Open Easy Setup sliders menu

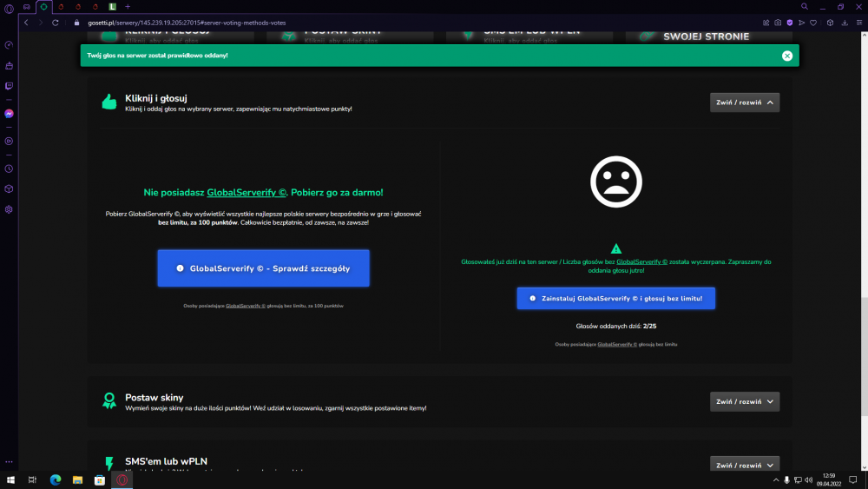859,23
